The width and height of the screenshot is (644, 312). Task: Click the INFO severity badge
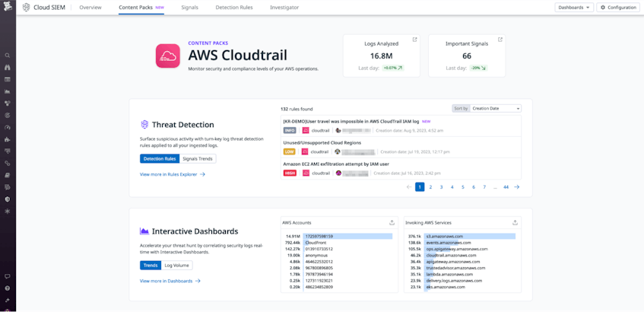pyautogui.click(x=289, y=130)
